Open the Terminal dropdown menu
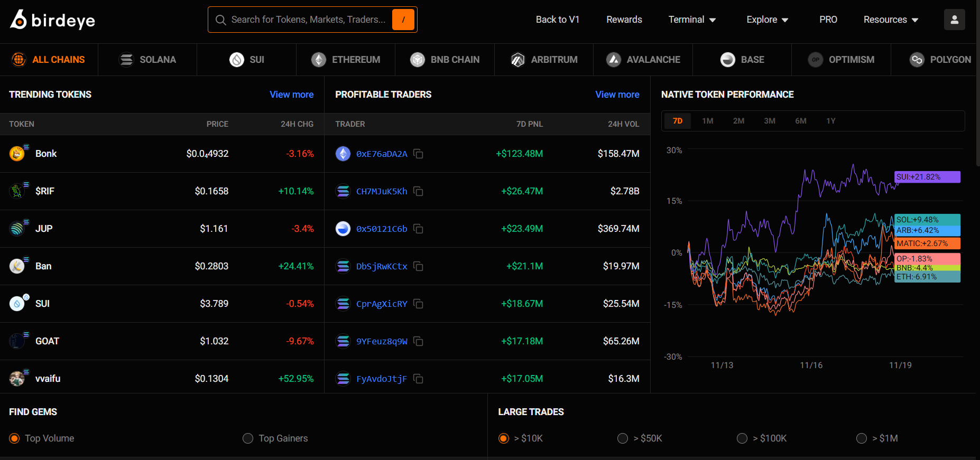This screenshot has height=460, width=980. pos(692,20)
